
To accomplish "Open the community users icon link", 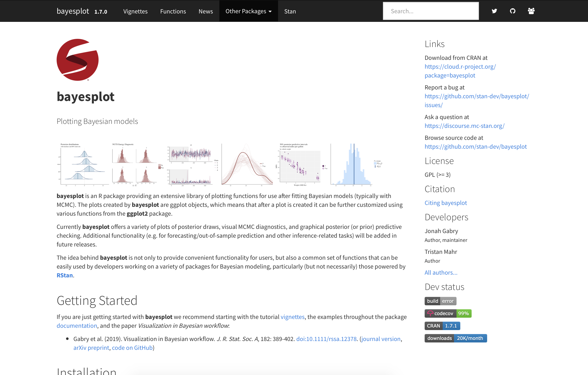I will tap(531, 11).
